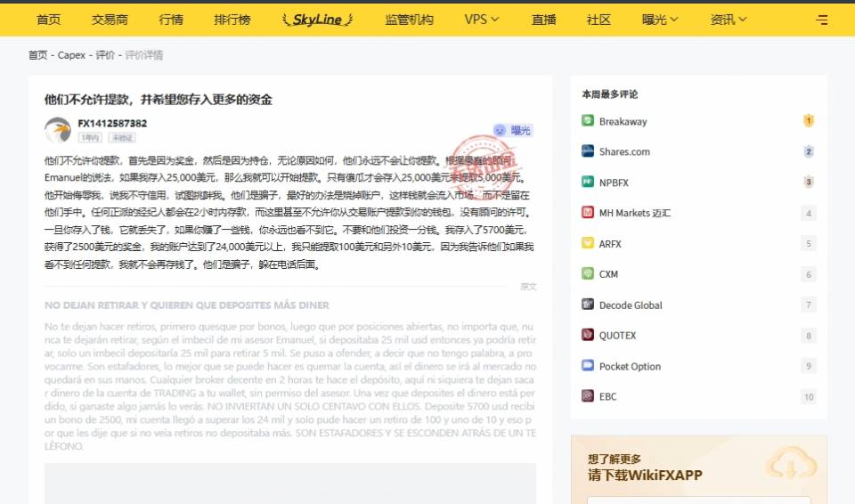This screenshot has height=504, width=855.
Task: Click the Decode Global broker icon
Action: 587,304
